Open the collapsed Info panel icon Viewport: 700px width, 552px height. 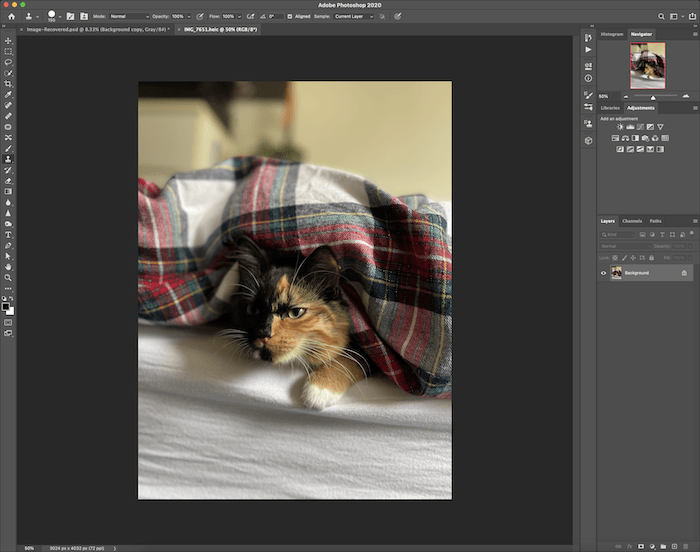pyautogui.click(x=588, y=78)
